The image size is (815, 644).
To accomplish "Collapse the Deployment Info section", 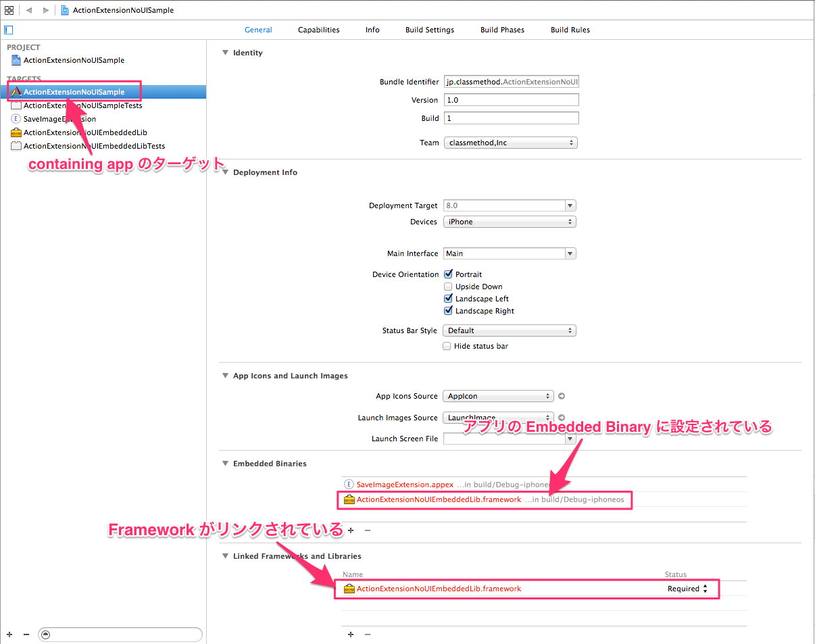I will 225,172.
